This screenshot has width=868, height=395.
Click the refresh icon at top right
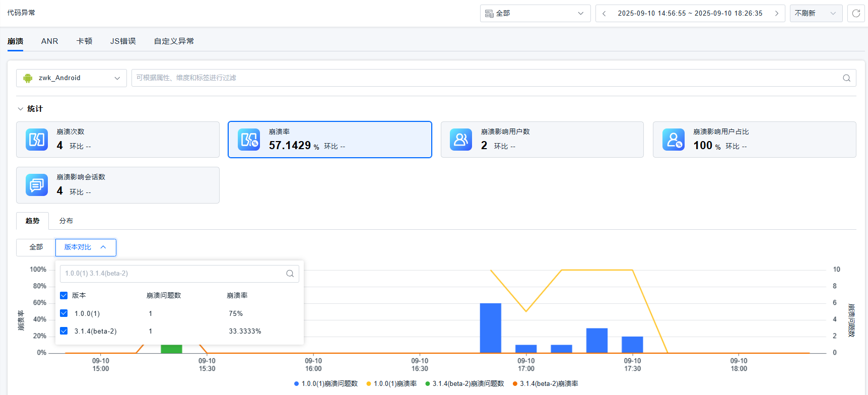click(x=856, y=14)
